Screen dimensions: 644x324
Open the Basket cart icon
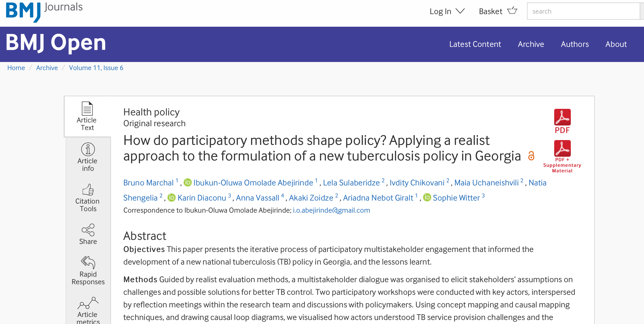click(512, 11)
